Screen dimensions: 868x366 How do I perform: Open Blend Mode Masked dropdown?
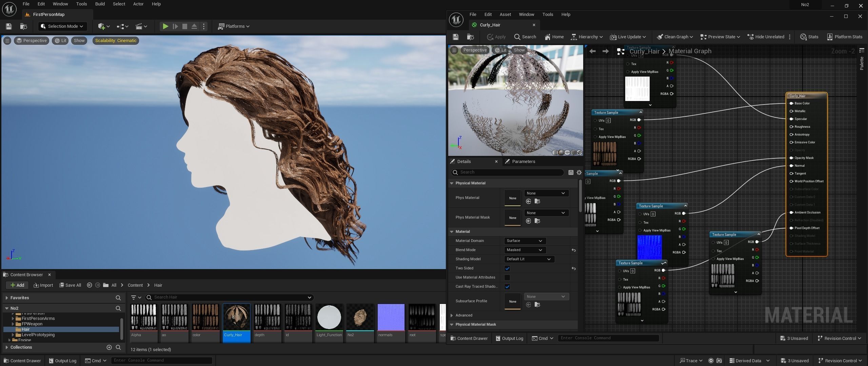(525, 250)
